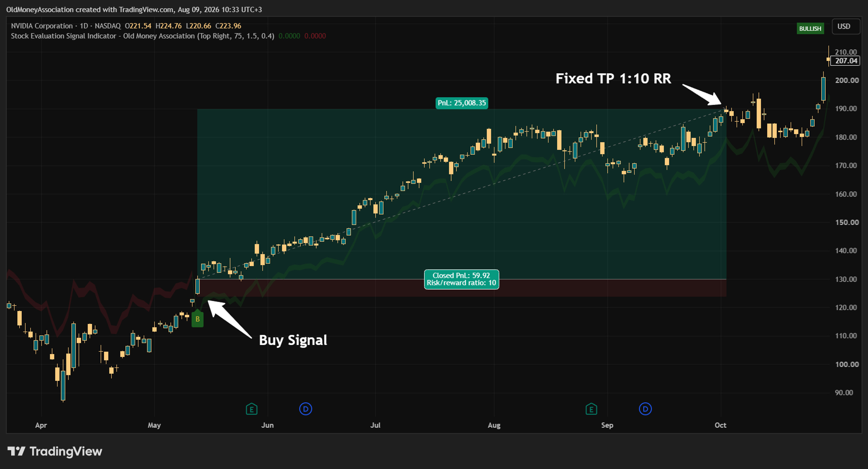The image size is (868, 469).
Task: Click the Sep label on time axis
Action: (607, 425)
